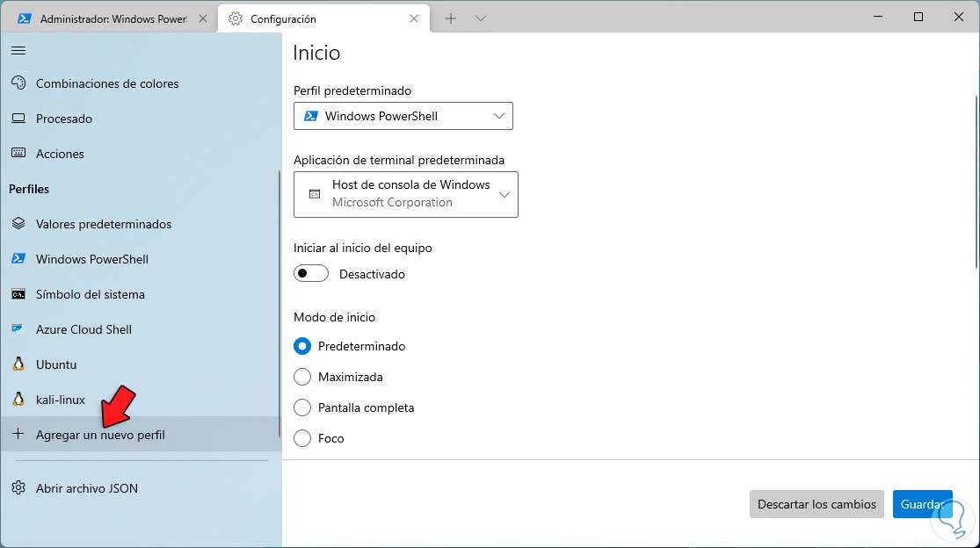The height and width of the screenshot is (548, 980).
Task: Click the gear icon on Configuración tab
Action: (235, 18)
